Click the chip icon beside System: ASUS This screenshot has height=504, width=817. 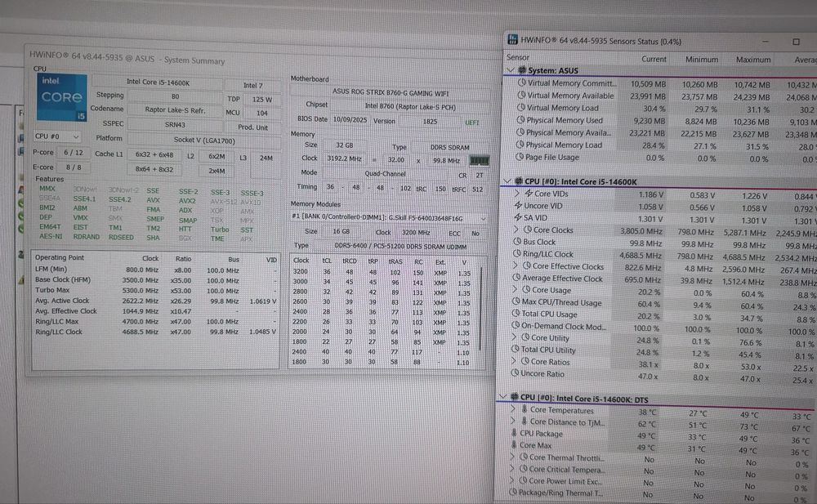521,69
